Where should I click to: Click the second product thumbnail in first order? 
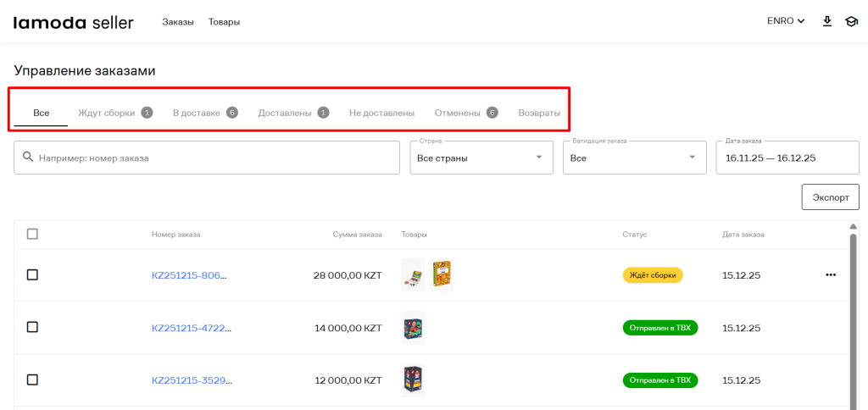[x=442, y=274]
